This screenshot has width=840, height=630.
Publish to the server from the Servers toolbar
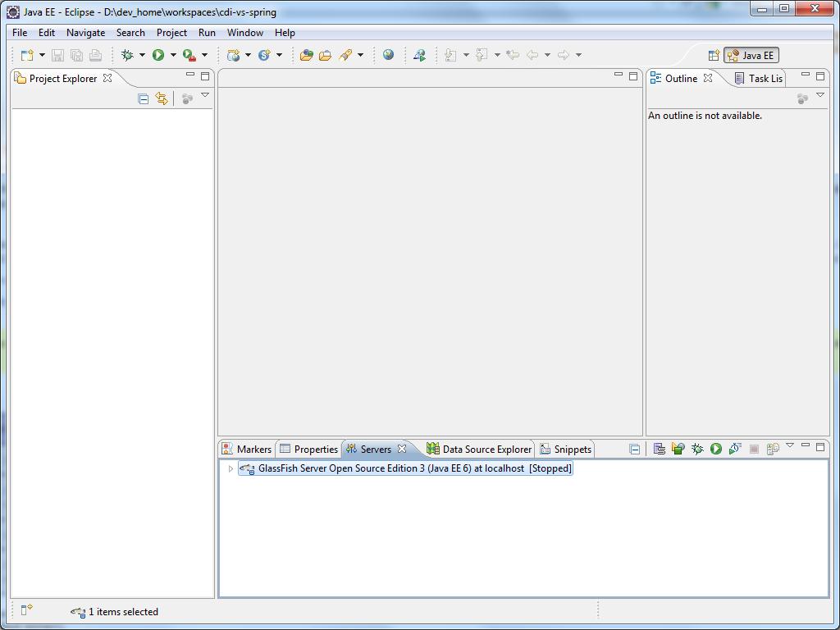coord(772,449)
